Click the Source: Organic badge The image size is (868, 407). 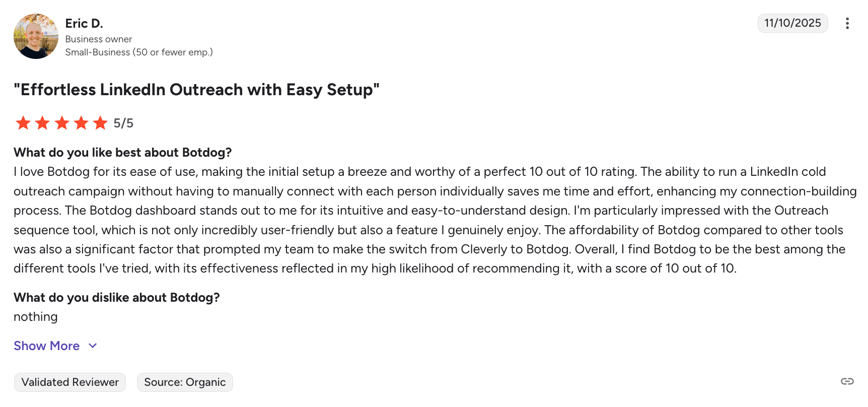[x=185, y=382]
